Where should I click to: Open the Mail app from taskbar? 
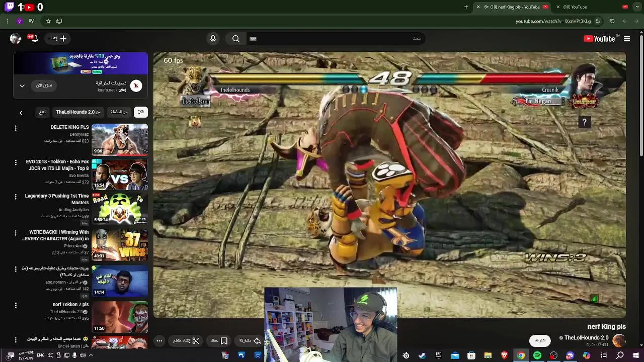coord(455,355)
